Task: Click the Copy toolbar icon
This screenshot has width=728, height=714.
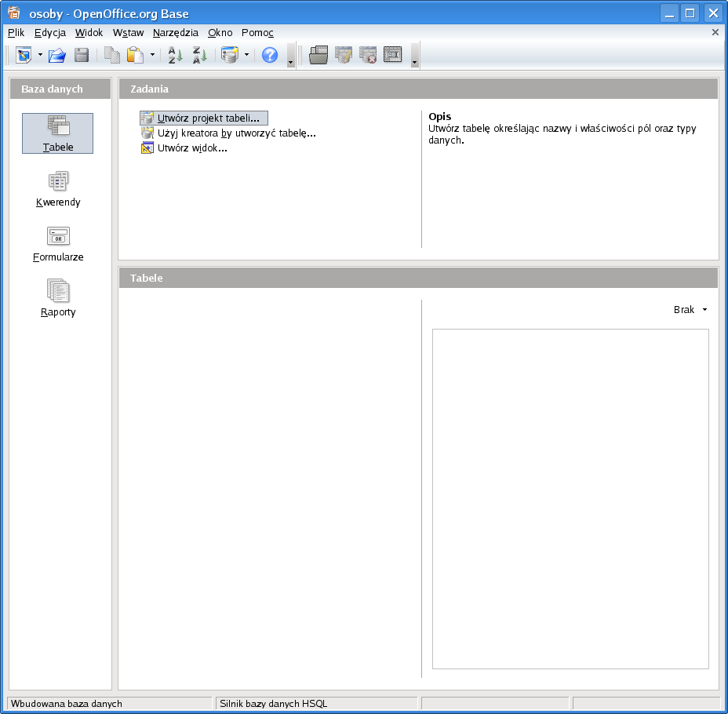Action: coord(111,55)
